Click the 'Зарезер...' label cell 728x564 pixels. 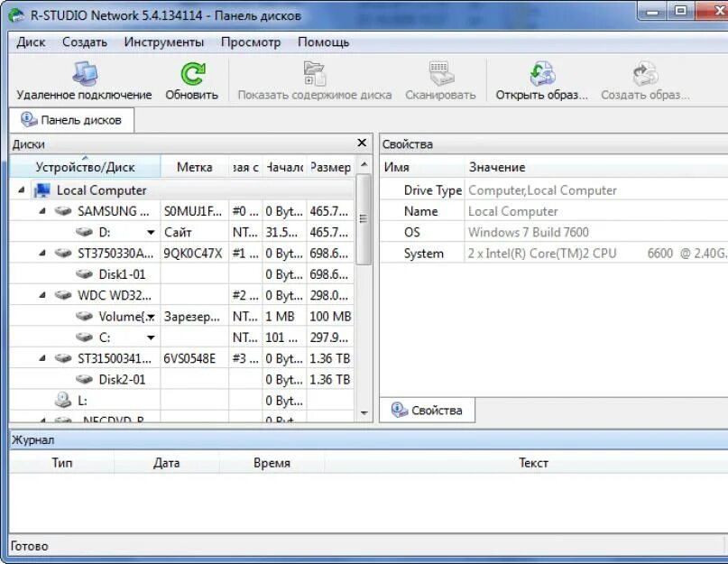pos(195,317)
